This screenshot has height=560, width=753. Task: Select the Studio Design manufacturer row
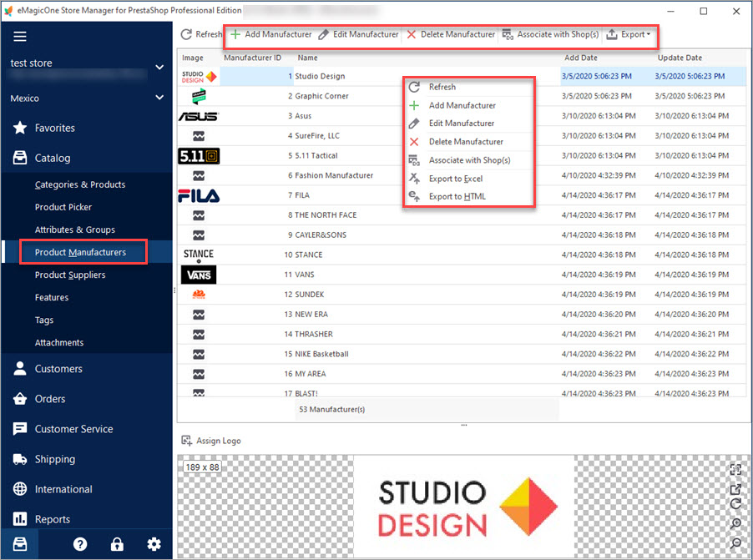point(462,77)
